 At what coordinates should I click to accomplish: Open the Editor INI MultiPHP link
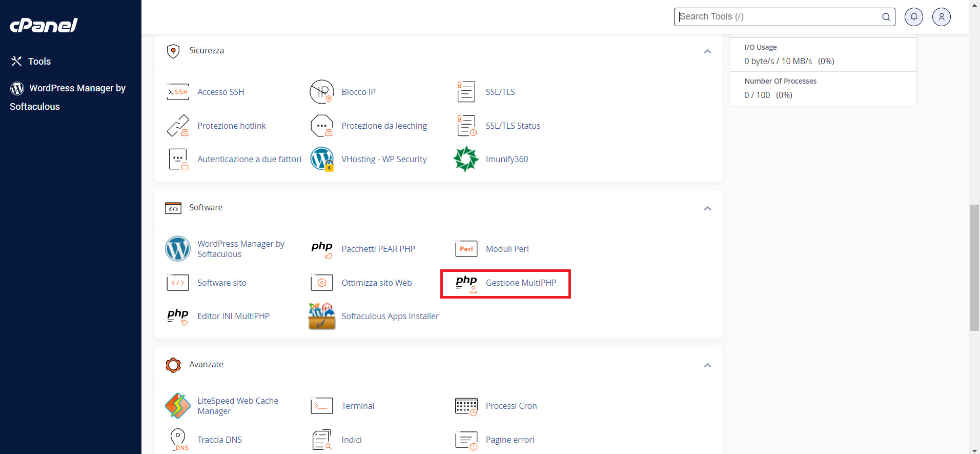click(x=233, y=316)
